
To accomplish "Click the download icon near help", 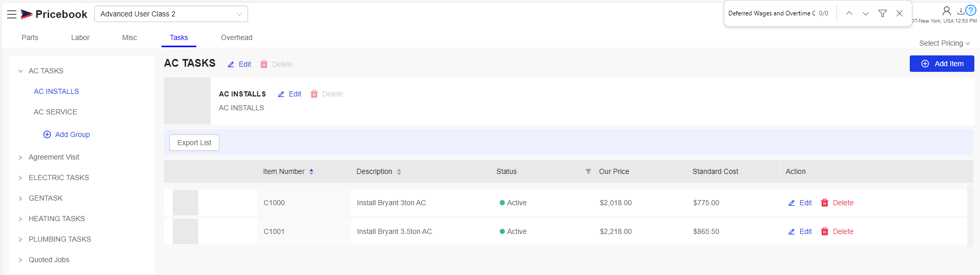I will [x=961, y=11].
